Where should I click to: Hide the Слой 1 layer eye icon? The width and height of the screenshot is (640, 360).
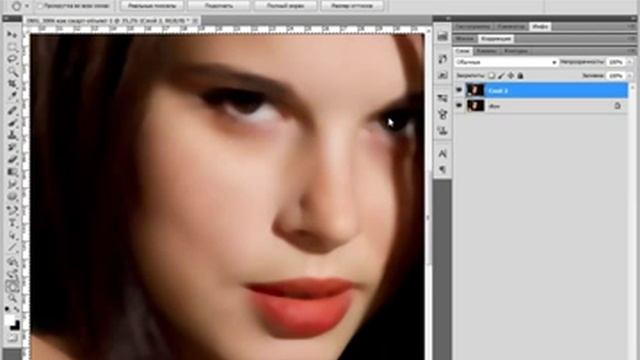pos(459,90)
